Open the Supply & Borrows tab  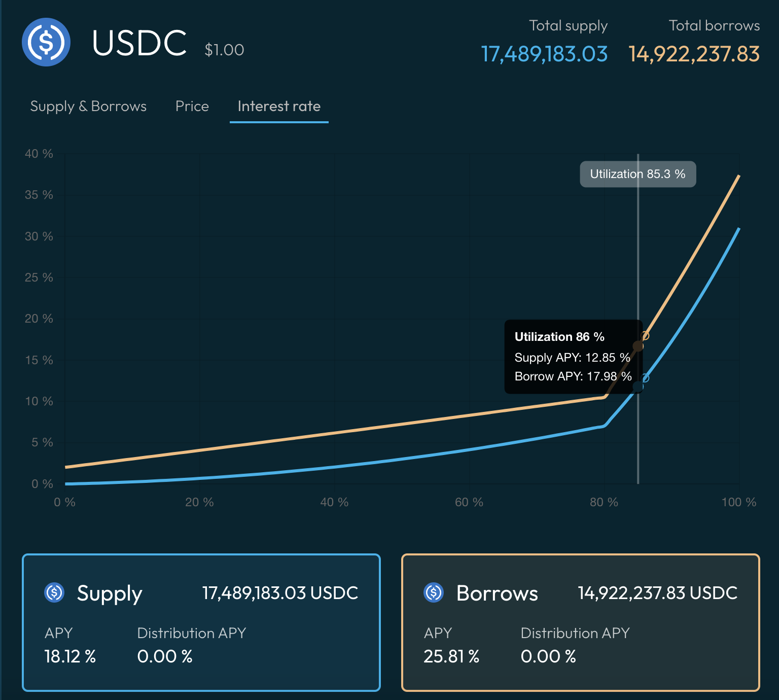pyautogui.click(x=88, y=106)
